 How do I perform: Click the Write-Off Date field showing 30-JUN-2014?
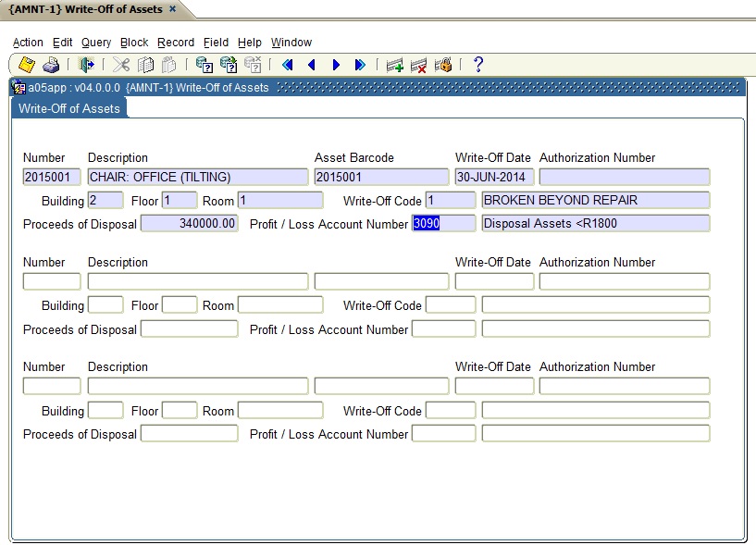pyautogui.click(x=494, y=177)
